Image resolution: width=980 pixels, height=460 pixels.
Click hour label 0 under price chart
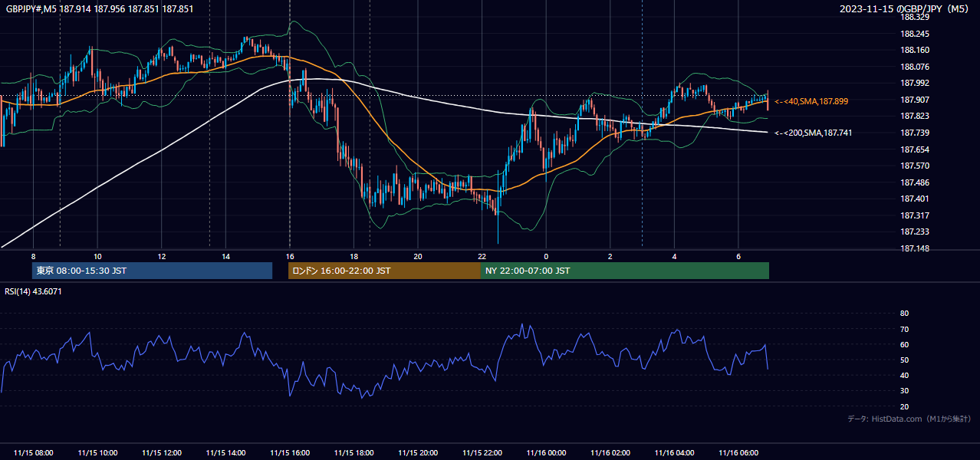546,256
